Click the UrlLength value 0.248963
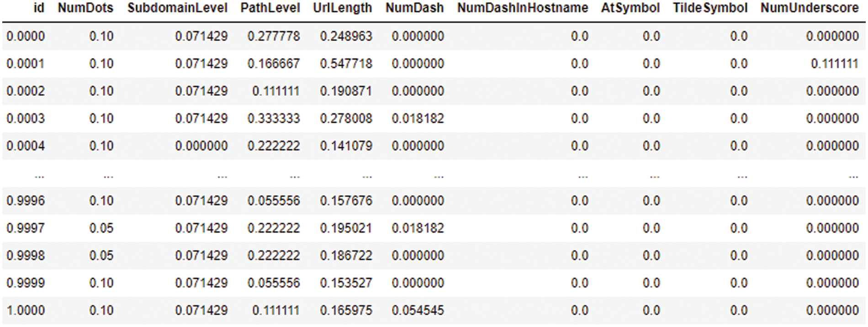 (x=346, y=36)
